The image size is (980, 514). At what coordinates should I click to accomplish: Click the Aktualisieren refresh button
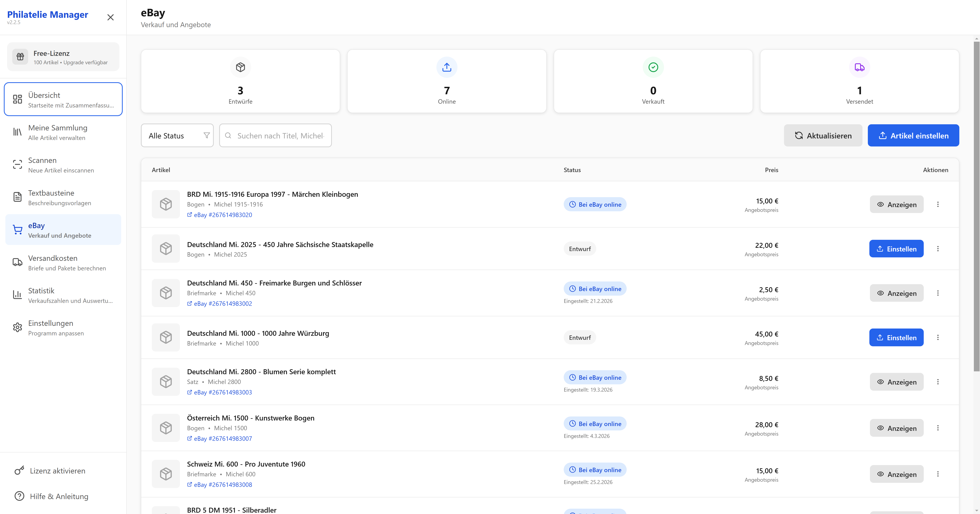click(x=823, y=135)
